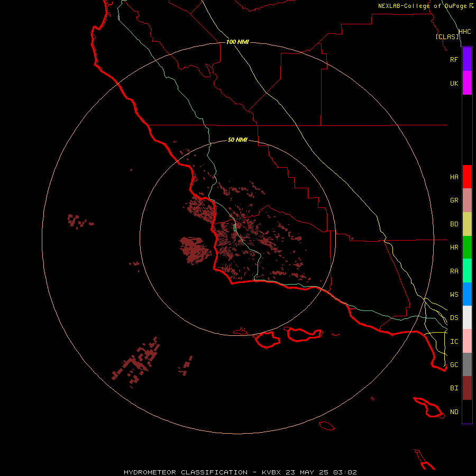Click the HHC product label
Screen dimensions: 476x476
coord(464,32)
